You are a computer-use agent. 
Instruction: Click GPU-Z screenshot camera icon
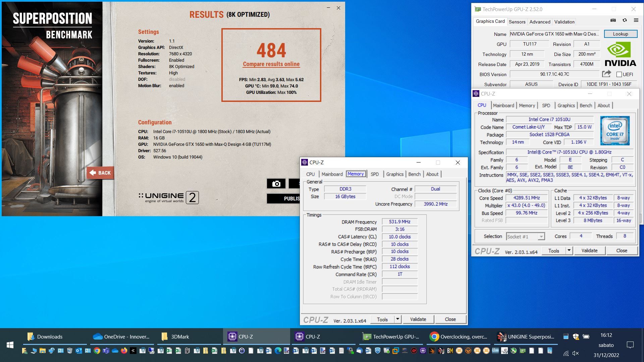[x=613, y=20]
